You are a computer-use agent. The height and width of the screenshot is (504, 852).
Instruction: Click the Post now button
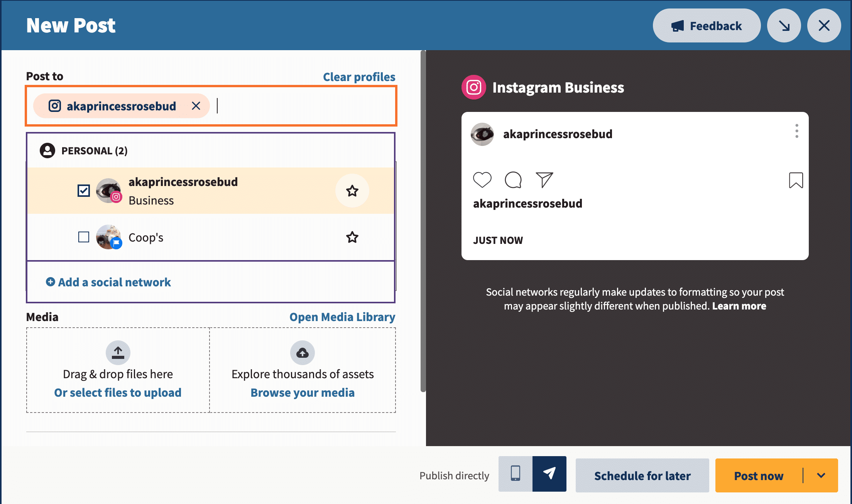[759, 475]
